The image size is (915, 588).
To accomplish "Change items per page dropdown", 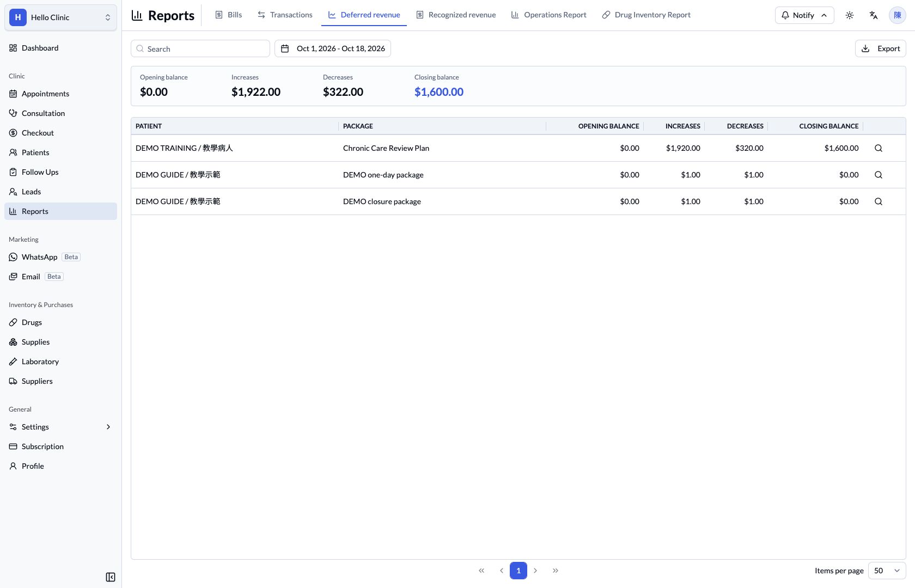I will [x=887, y=571].
